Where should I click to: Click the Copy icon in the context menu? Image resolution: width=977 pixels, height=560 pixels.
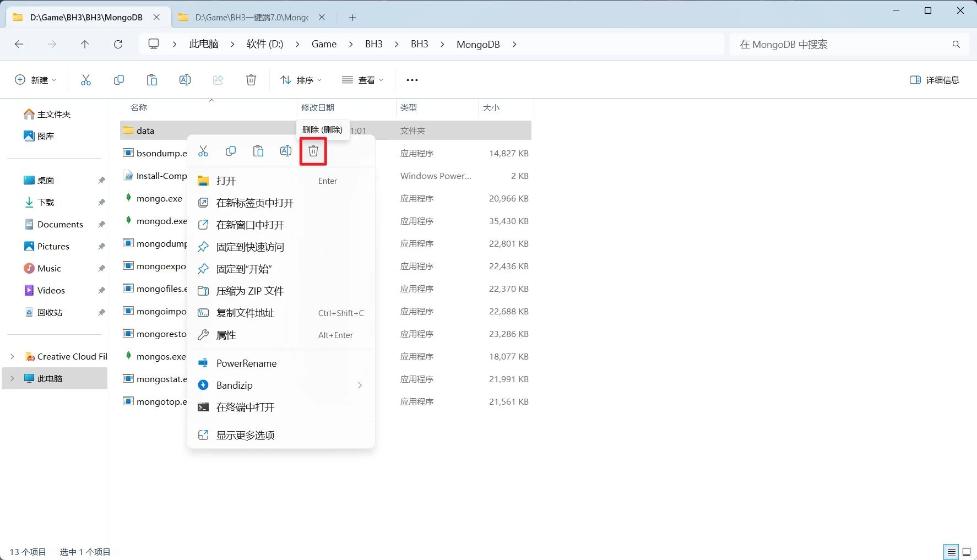click(x=231, y=151)
